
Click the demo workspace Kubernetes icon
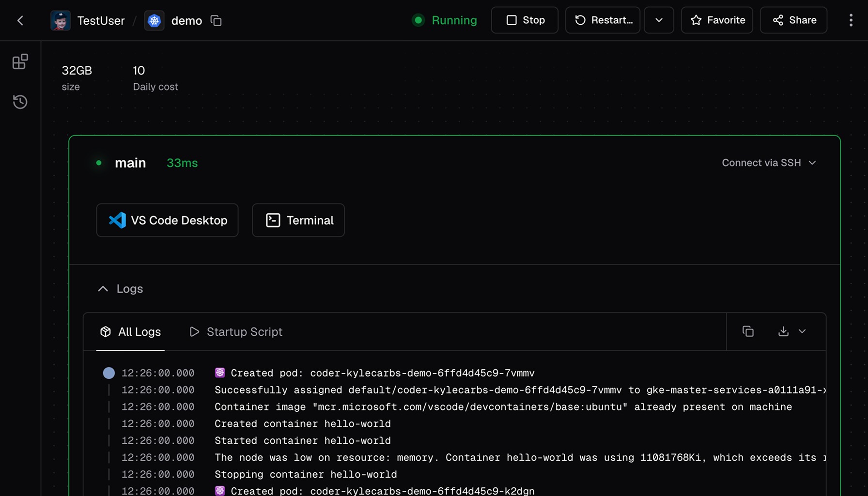click(154, 20)
